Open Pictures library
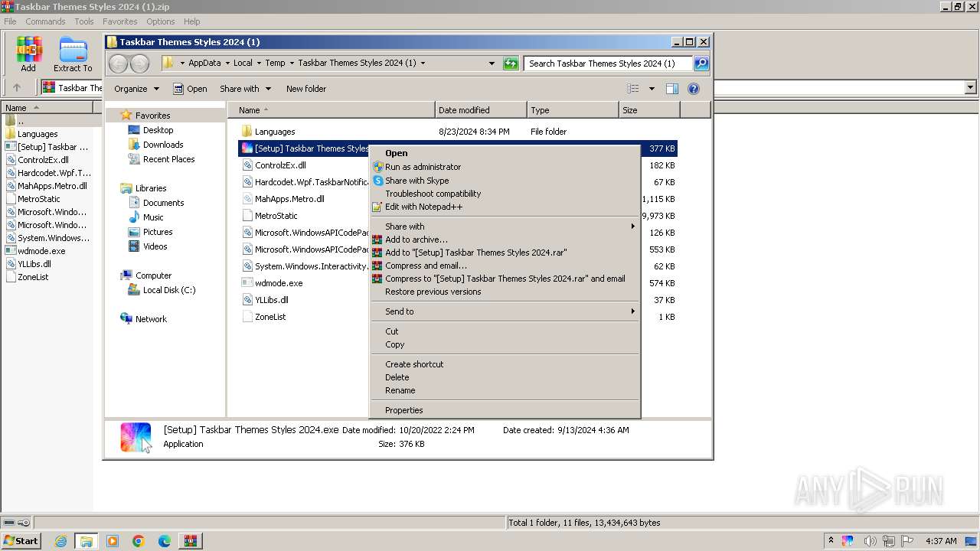Screen dimensions: 980x551 click(157, 232)
